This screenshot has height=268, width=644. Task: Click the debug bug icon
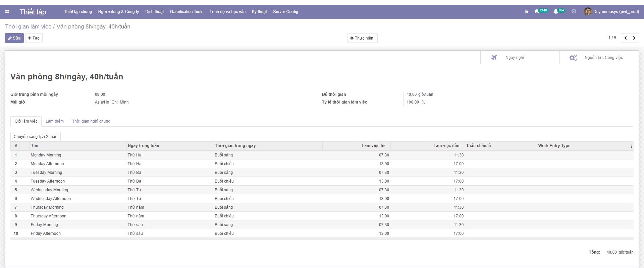(526, 12)
